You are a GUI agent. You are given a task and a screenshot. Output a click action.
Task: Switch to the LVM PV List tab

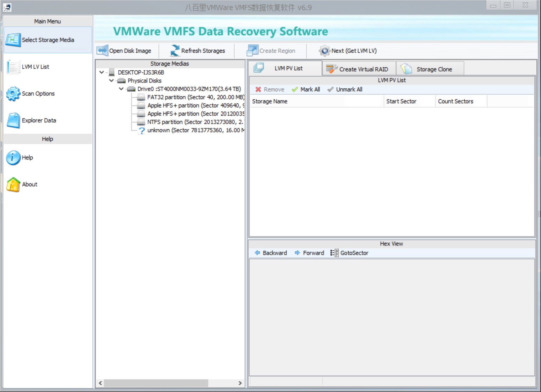[285, 68]
